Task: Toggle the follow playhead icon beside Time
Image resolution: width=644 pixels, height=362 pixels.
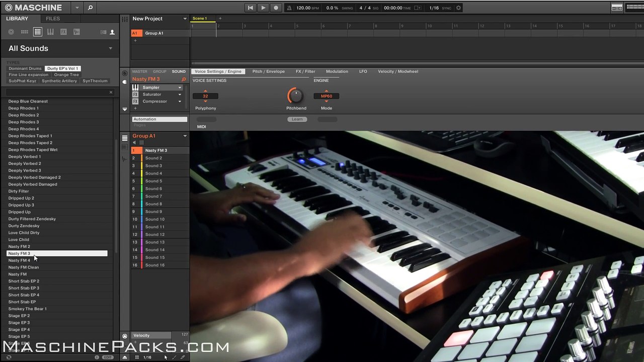Action: 417,8
